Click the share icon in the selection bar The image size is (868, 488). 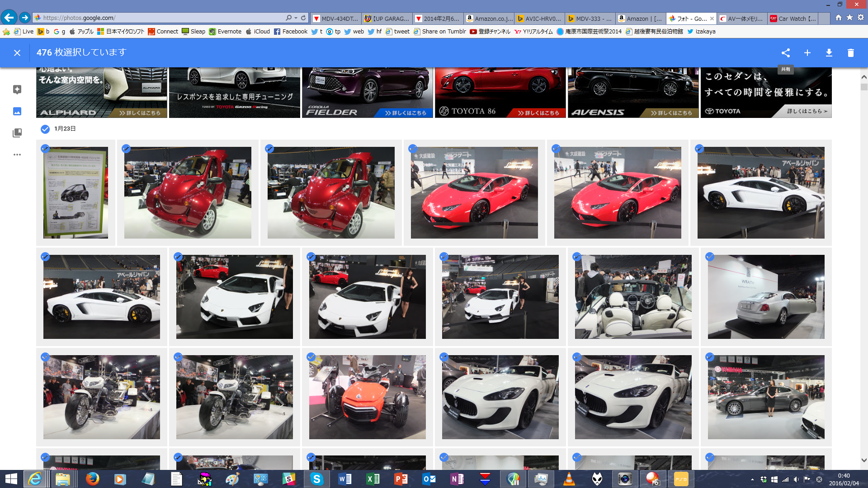click(x=786, y=53)
